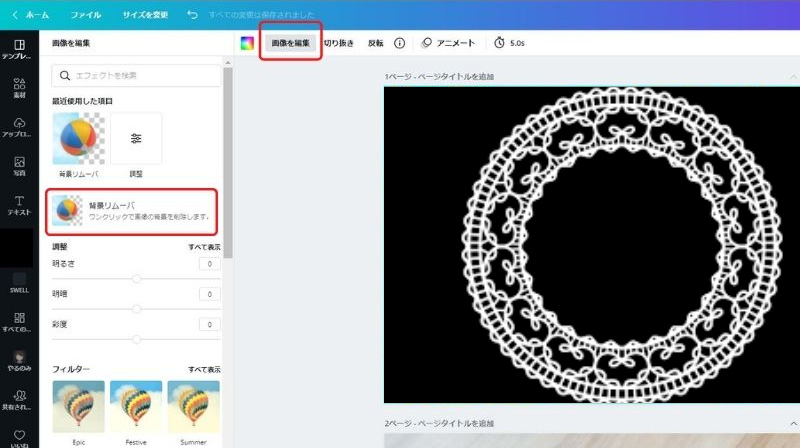Select the テキスト text tool icon
Viewport: 800px width, 448px height.
19,205
